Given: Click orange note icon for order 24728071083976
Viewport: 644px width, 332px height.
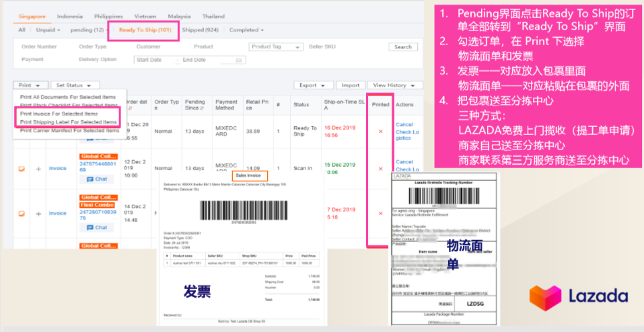Looking at the screenshot, I should click(x=22, y=214).
